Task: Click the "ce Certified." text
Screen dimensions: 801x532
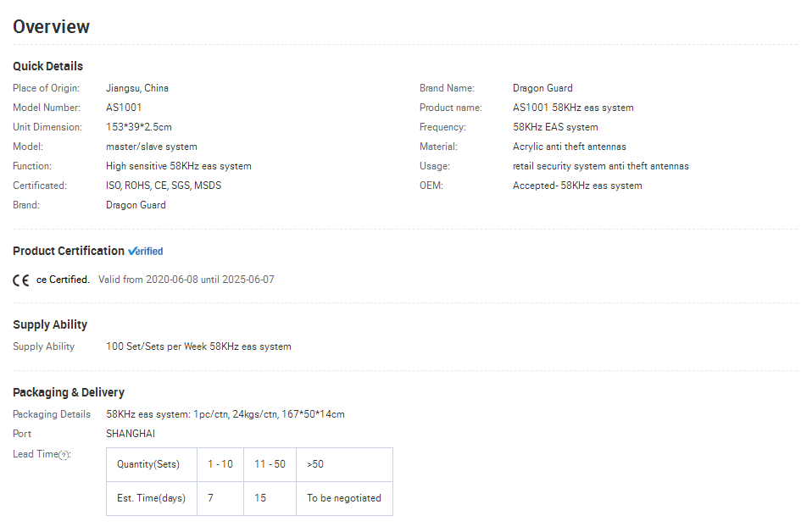Action: pos(63,280)
